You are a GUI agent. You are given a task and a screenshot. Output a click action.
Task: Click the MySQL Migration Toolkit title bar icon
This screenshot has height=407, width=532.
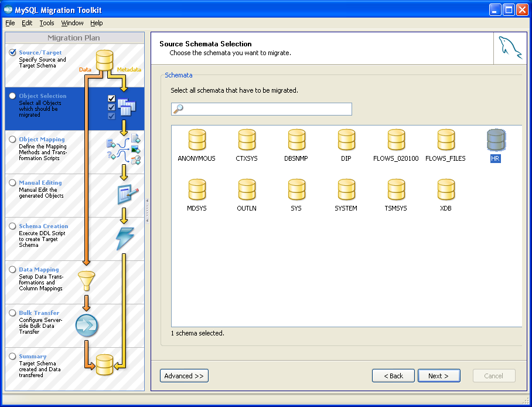click(x=8, y=10)
